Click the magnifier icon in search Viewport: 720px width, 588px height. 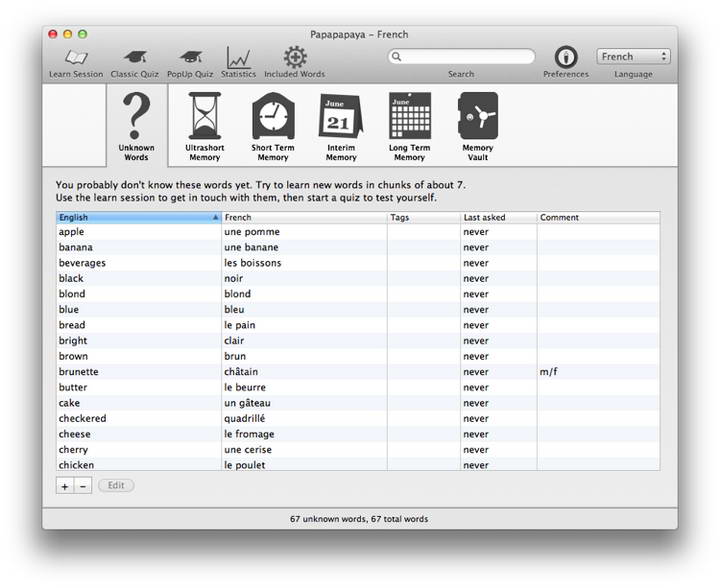point(396,56)
